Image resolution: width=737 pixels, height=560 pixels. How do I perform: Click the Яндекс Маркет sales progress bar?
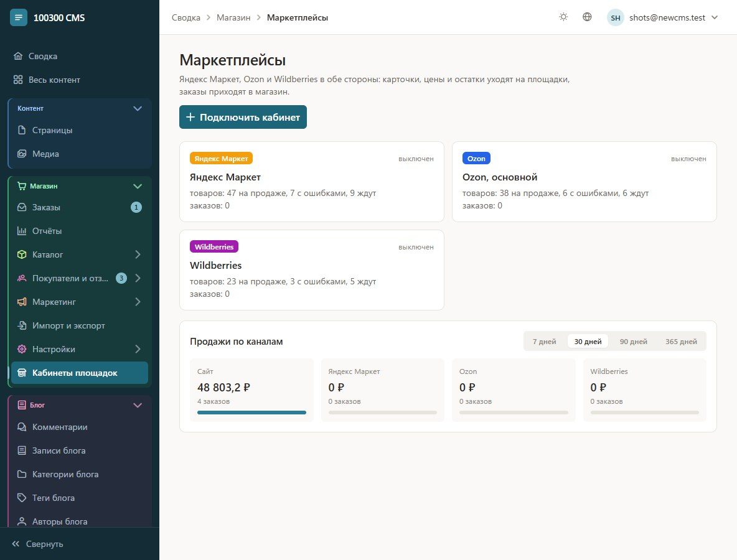383,413
